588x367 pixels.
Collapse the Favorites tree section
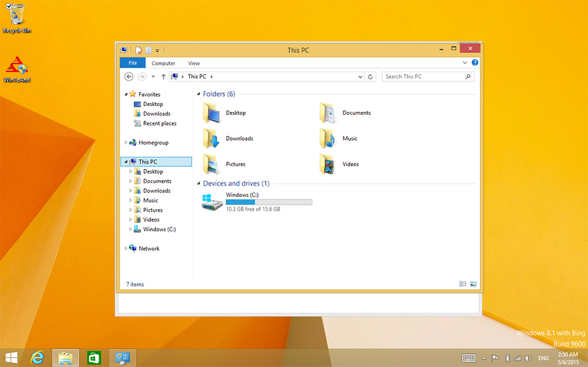point(126,95)
